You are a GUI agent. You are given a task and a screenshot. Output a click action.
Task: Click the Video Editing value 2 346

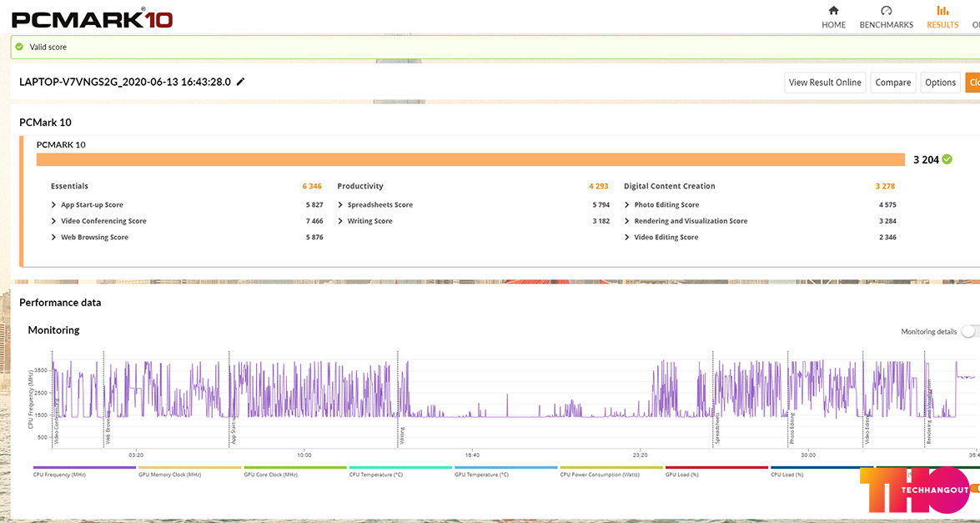click(887, 238)
